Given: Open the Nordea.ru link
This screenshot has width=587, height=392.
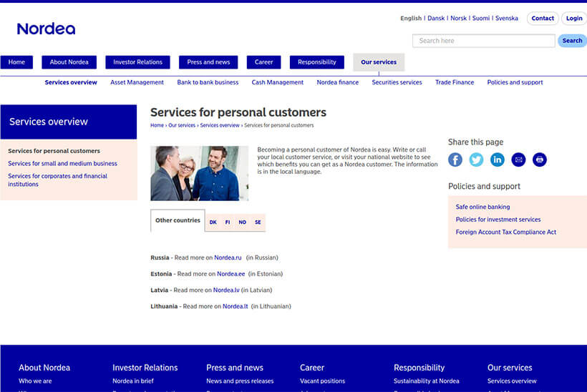Looking at the screenshot, I should [228, 258].
